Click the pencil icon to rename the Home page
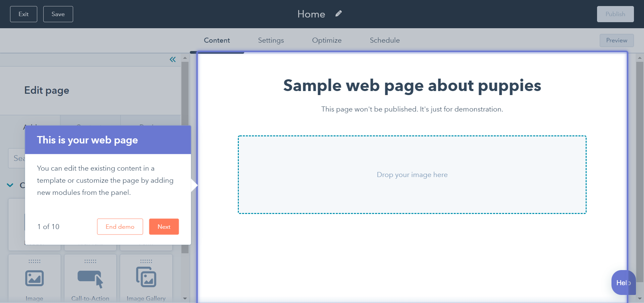 click(x=338, y=13)
